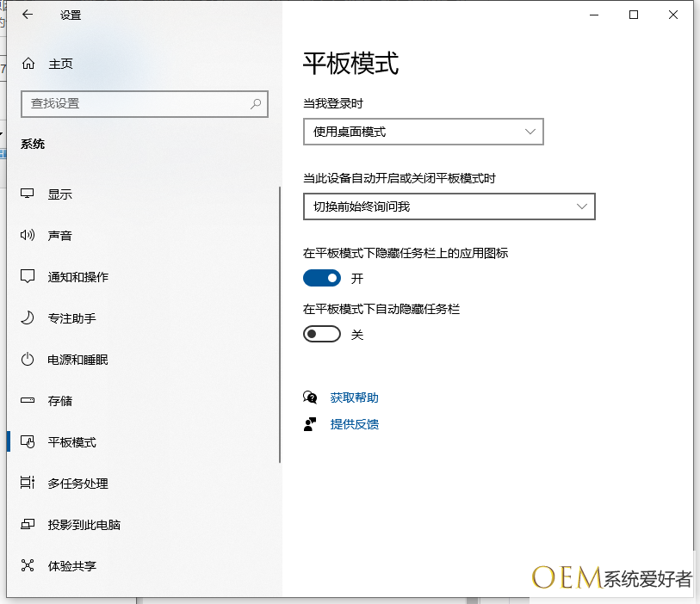700x604 pixels.
Task: Open the Sound (声音) speaker icon
Action: click(28, 235)
